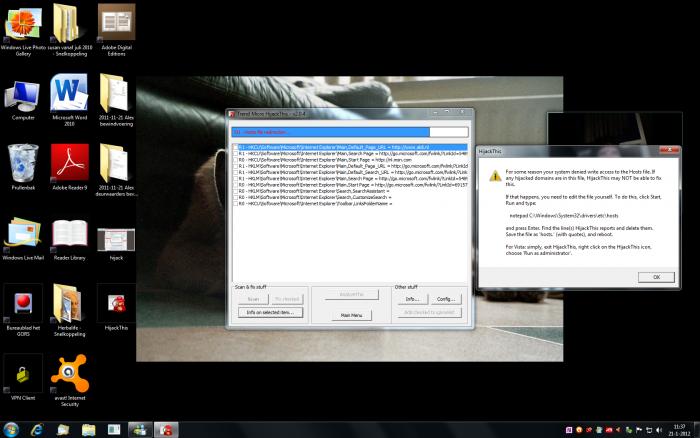The height and width of the screenshot is (438, 700).
Task: Click the AnalyzeThis button
Action: [352, 294]
